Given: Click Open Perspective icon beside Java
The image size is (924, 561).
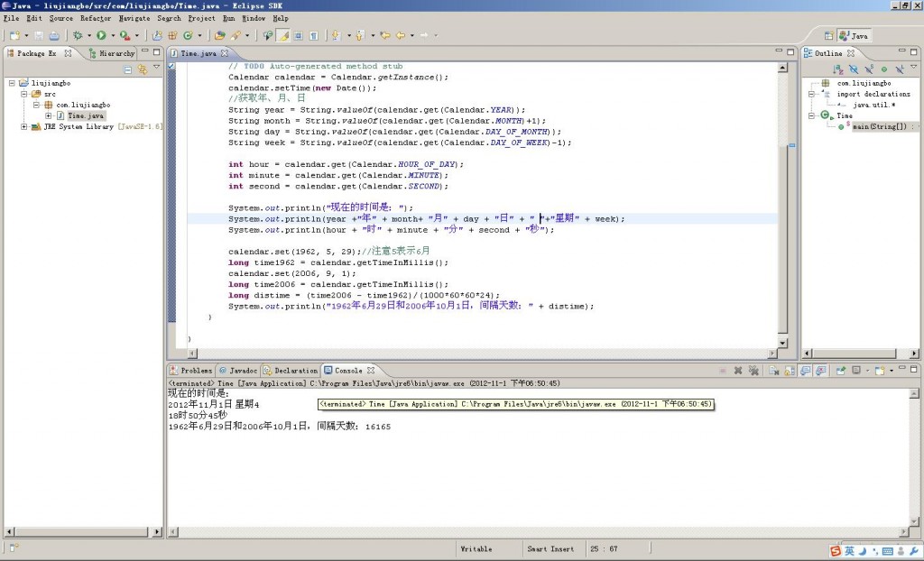Looking at the screenshot, I should click(x=828, y=35).
